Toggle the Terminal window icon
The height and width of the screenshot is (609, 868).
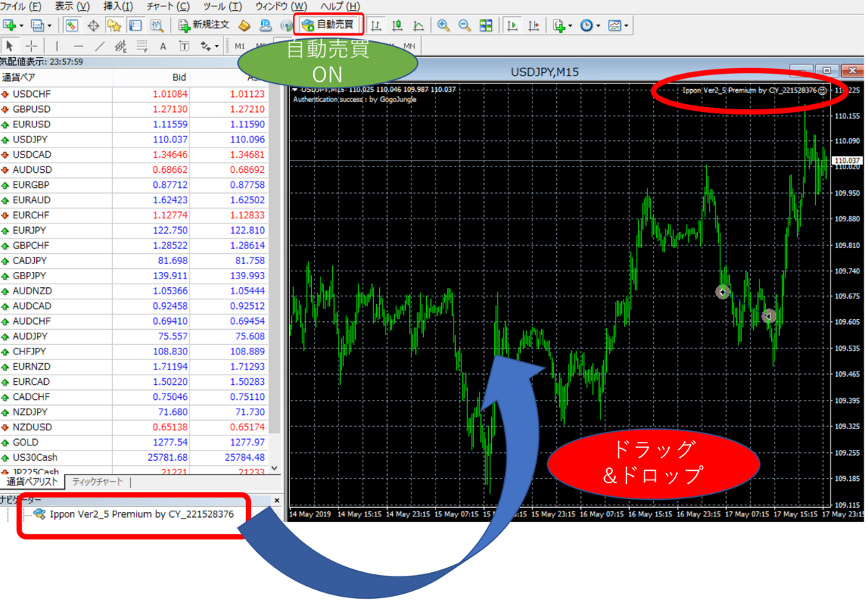coord(135,25)
